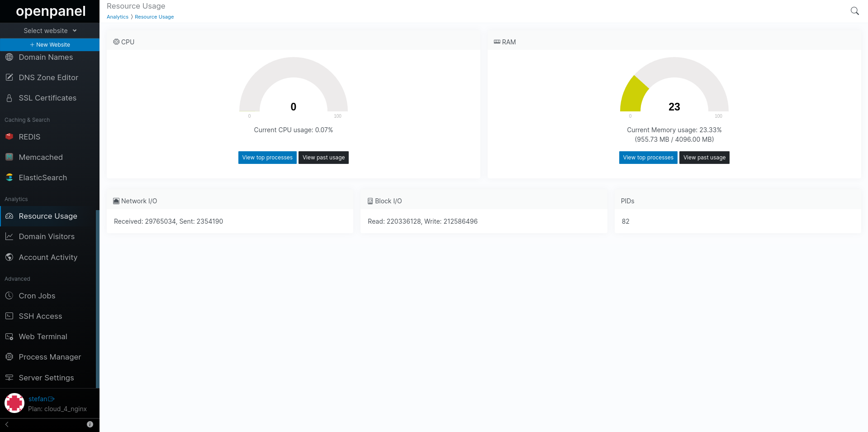This screenshot has width=868, height=432.
Task: Click the DNS Zone Editor pencil icon
Action: pos(9,77)
